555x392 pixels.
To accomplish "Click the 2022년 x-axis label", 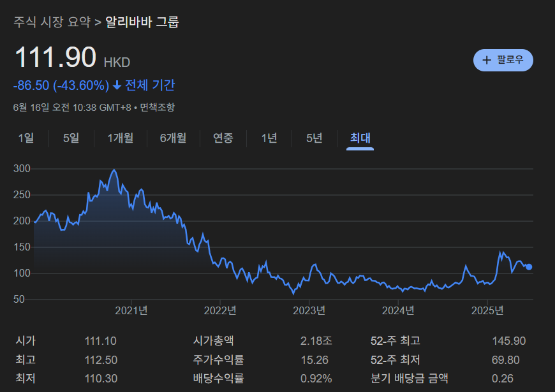I will 220,310.
